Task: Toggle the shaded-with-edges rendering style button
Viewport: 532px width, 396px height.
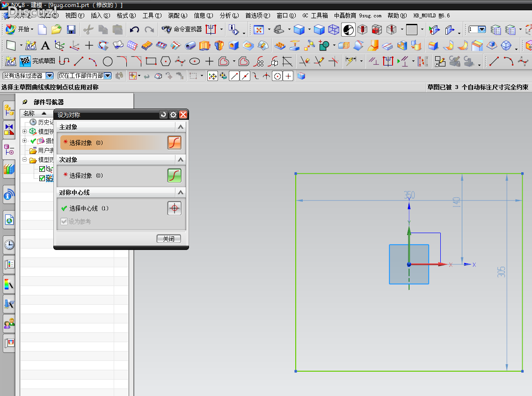Action: [299, 30]
